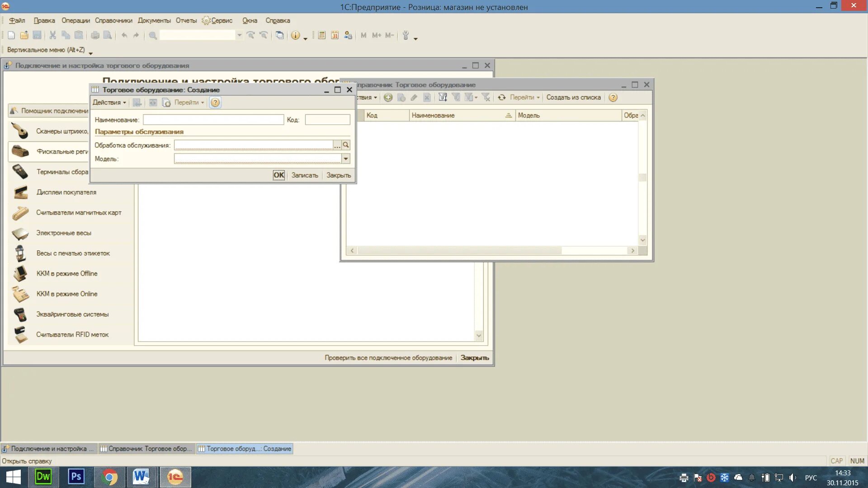Expand Вертикальное меню dropdown arrow
The height and width of the screenshot is (488, 868).
coord(90,53)
